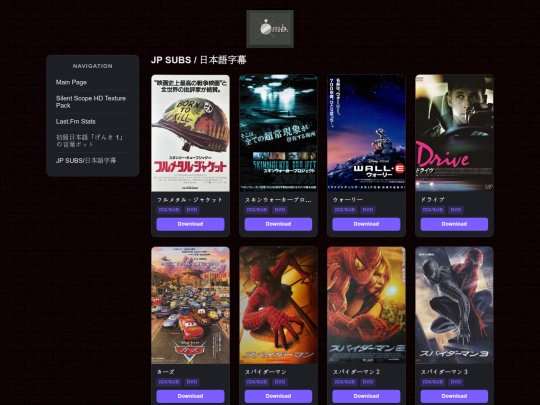This screenshot has width=540, height=405.
Task: Click DVD tag under カーズ
Action: 192,382
